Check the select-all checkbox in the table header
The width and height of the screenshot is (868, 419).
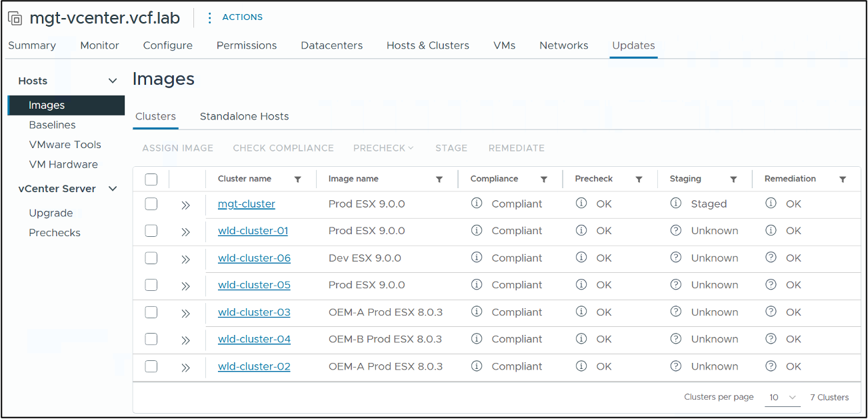[x=151, y=179]
